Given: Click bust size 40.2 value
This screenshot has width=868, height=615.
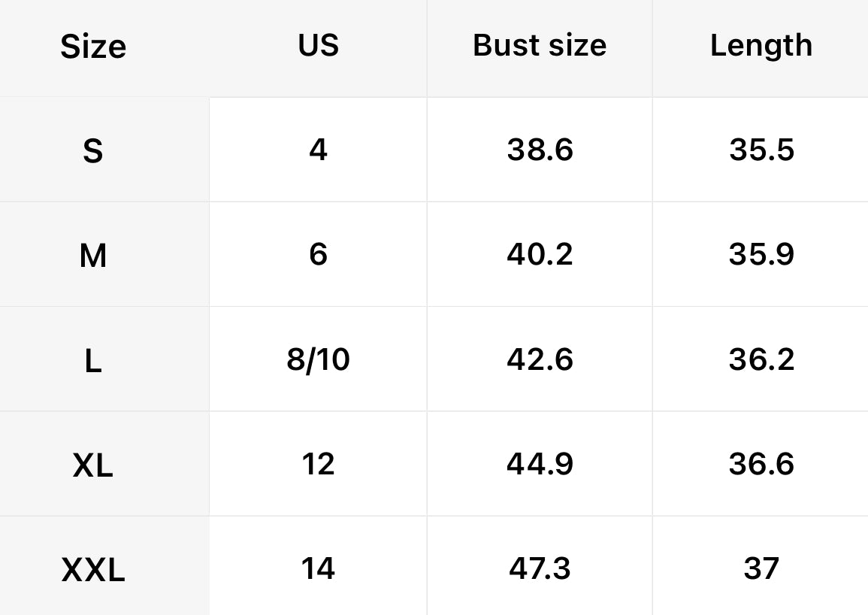Looking at the screenshot, I should [540, 254].
